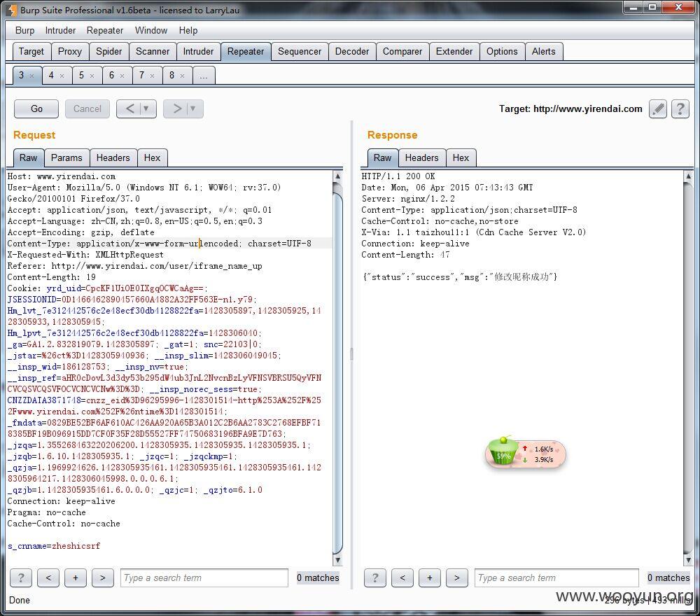Go forward to the next request in history
The image size is (700, 616).
177,108
